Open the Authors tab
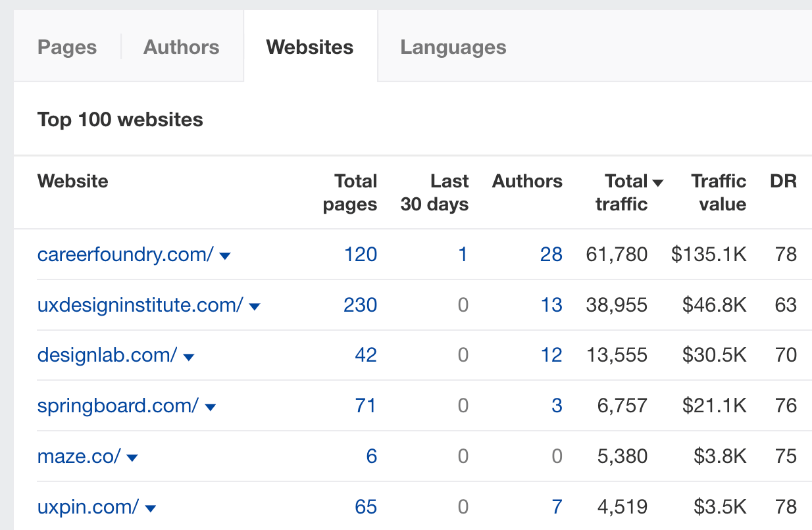The width and height of the screenshot is (812, 530). coord(181,47)
